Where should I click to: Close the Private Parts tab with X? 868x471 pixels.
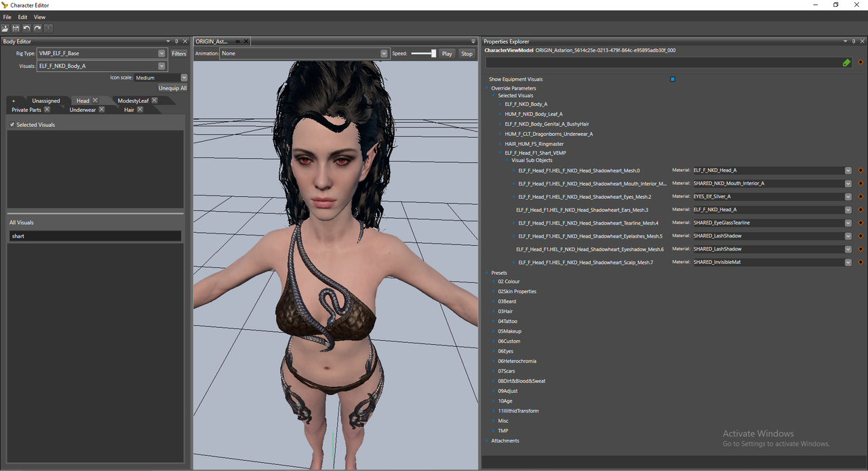47,109
